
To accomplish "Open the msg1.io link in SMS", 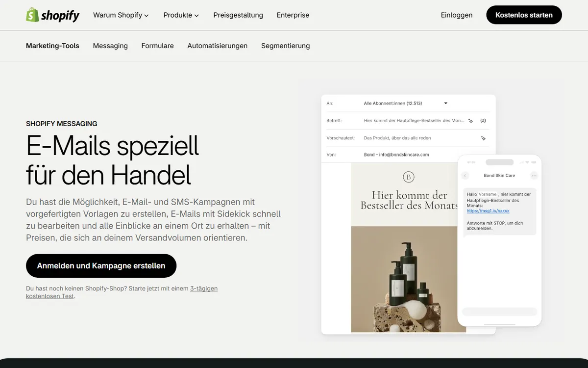I will pos(488,211).
